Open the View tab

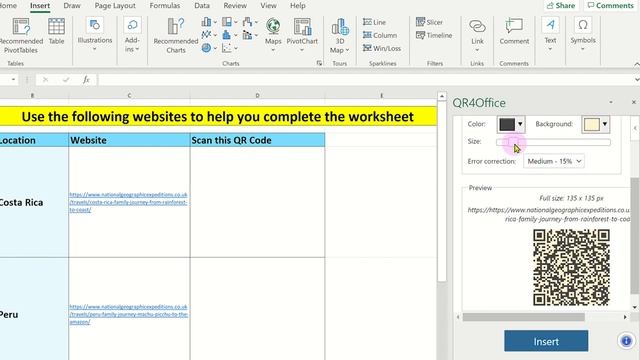pyautogui.click(x=268, y=6)
